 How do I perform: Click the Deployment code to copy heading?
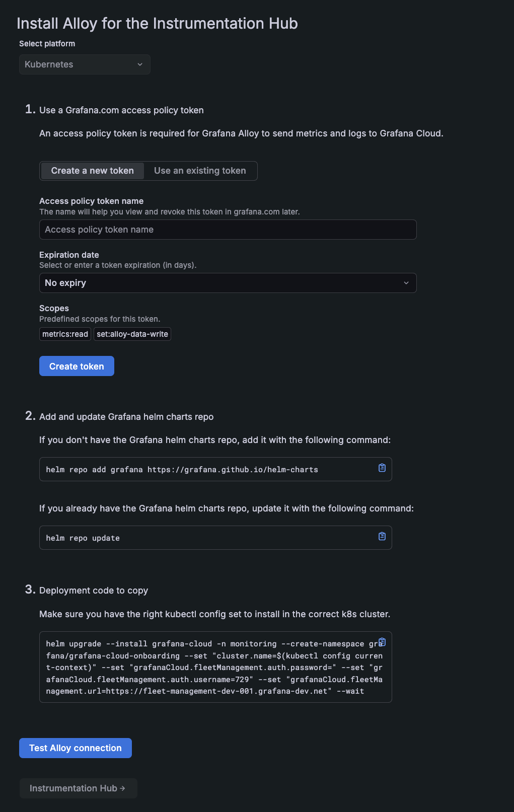pos(94,590)
